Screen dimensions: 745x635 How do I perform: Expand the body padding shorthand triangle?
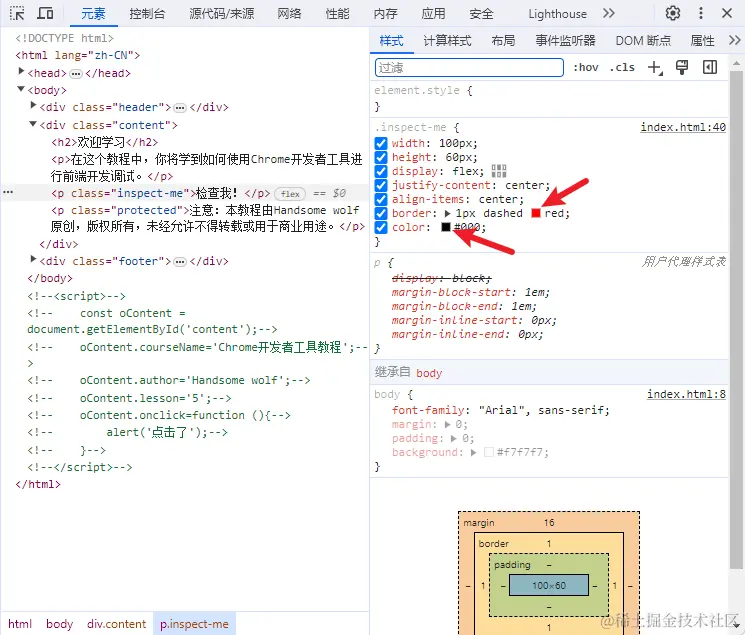coord(454,438)
